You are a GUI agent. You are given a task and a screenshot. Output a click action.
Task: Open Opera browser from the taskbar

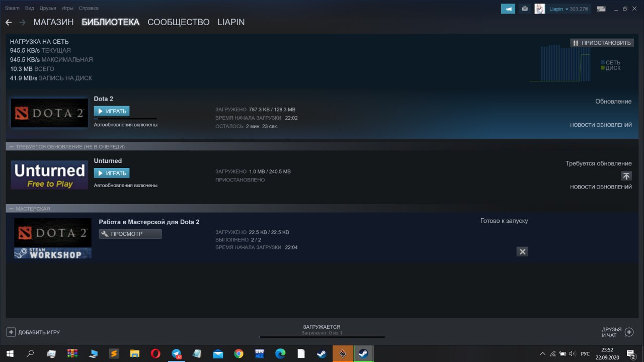[x=155, y=354]
